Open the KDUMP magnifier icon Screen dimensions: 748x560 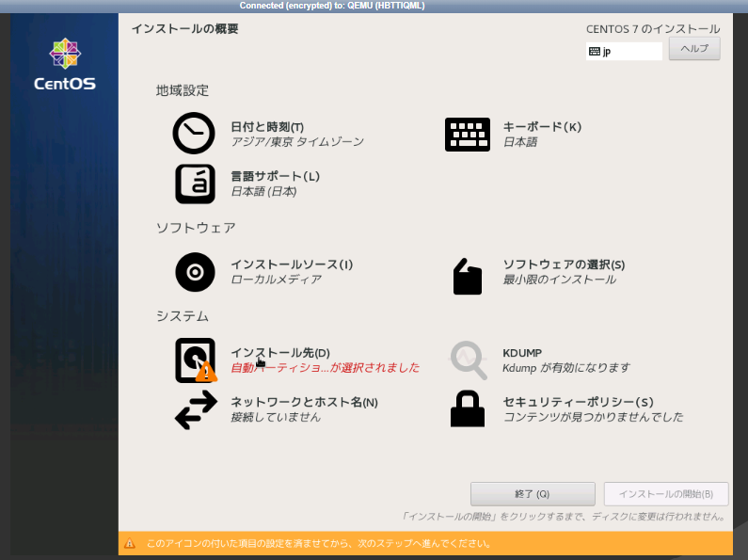pos(469,360)
